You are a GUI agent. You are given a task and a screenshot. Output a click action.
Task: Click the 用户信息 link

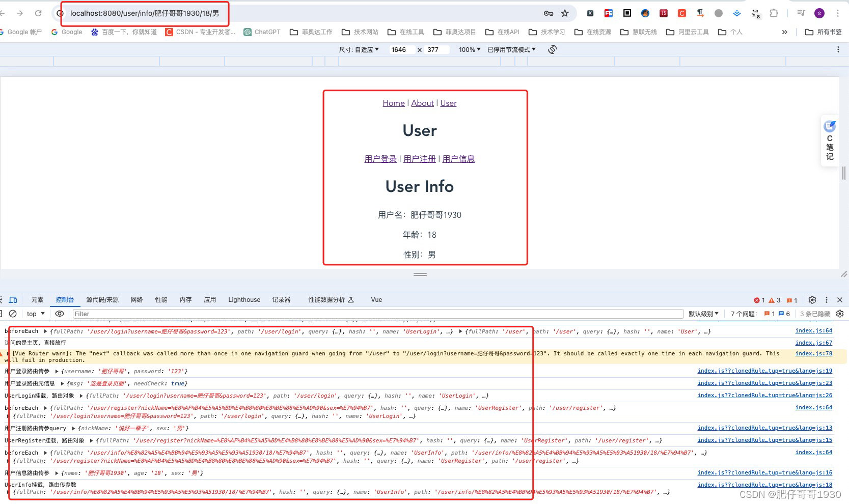(458, 159)
